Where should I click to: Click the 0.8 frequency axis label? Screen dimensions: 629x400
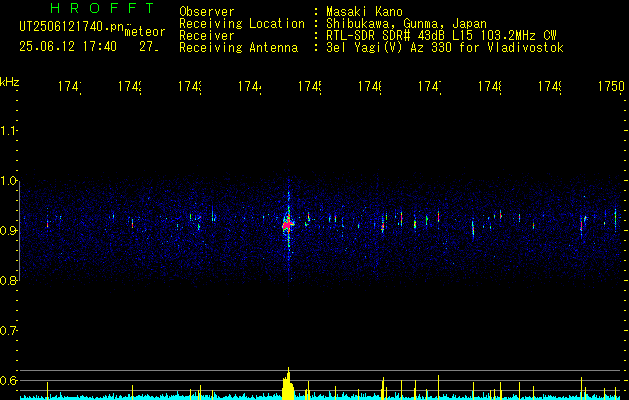(8, 281)
